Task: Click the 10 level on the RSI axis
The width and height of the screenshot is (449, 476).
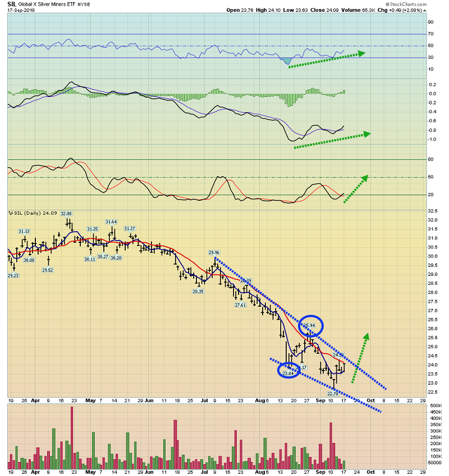Action: (431, 69)
